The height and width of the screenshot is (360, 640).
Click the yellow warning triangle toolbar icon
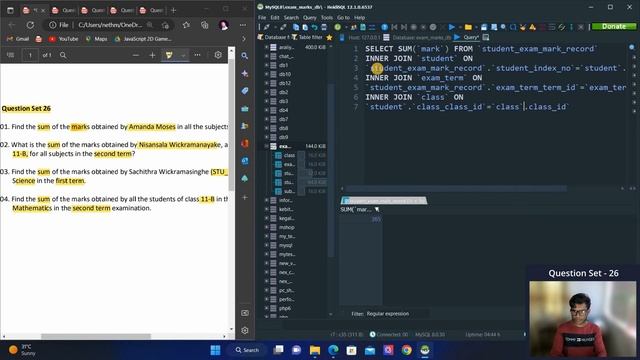pos(532,27)
